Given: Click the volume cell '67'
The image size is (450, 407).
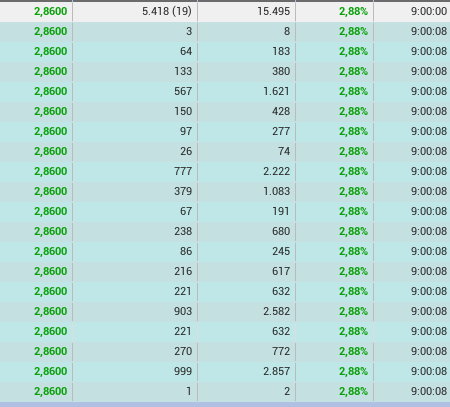Looking at the screenshot, I should (135, 211).
